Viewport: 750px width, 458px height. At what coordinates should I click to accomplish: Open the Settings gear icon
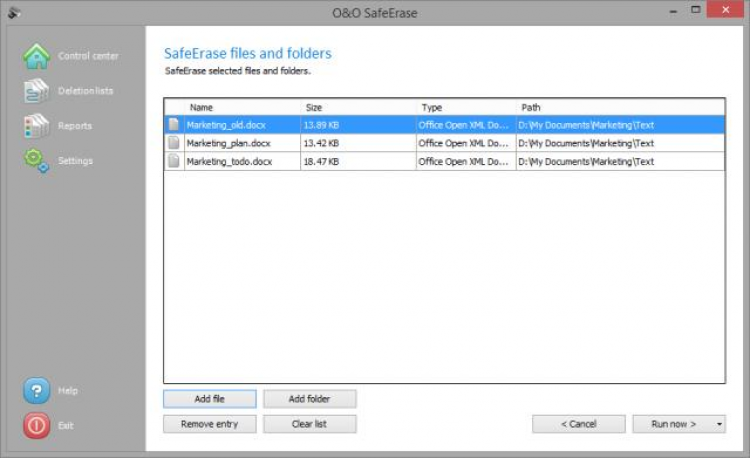[x=36, y=161]
